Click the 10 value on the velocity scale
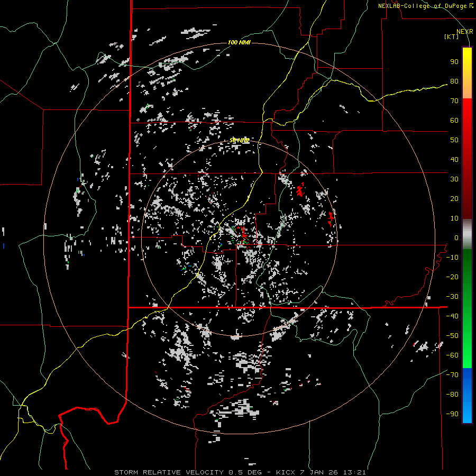 [x=454, y=218]
